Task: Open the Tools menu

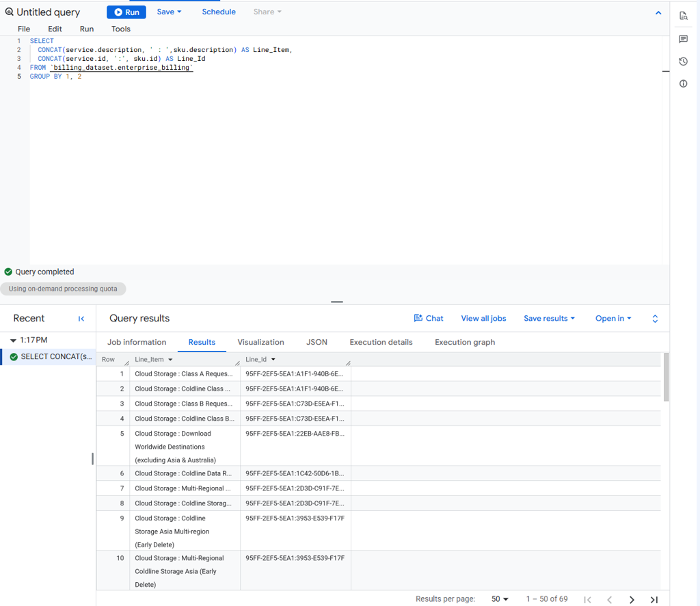Action: click(x=121, y=29)
